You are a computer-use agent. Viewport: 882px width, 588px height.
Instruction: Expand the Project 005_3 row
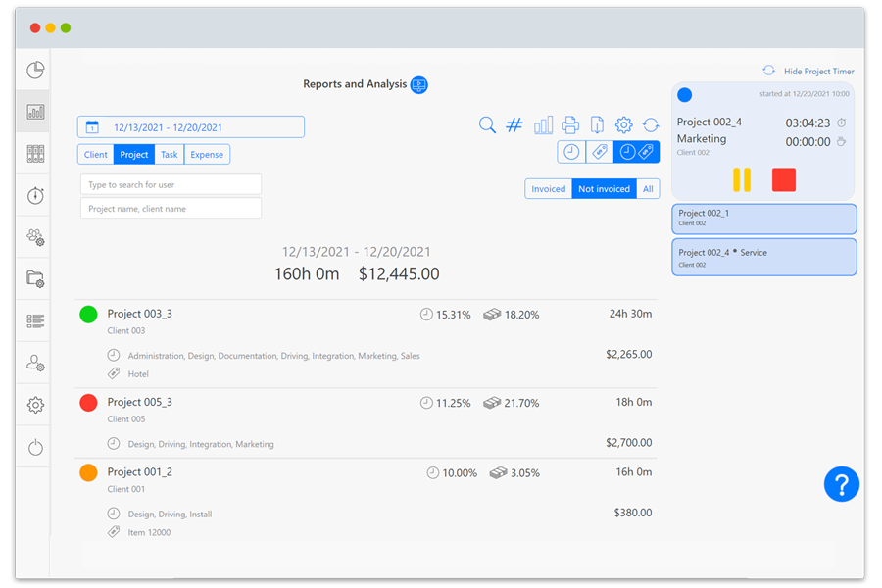pyautogui.click(x=140, y=403)
